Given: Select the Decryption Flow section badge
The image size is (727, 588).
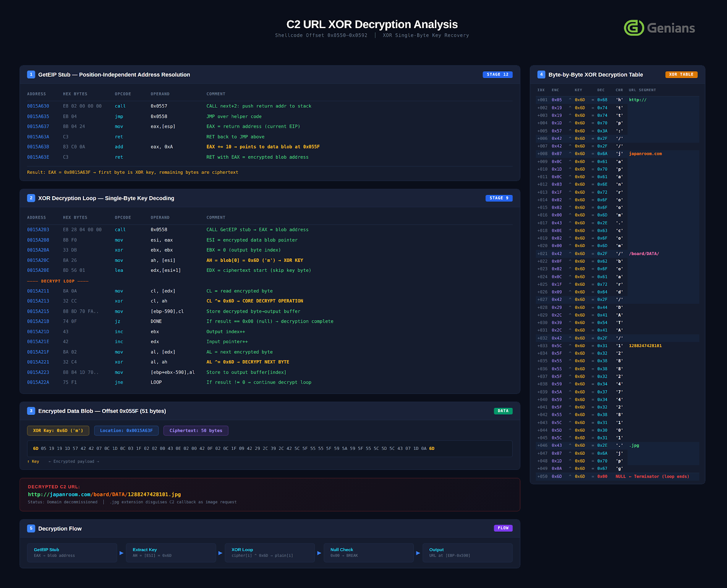Looking at the screenshot, I should pos(30,528).
